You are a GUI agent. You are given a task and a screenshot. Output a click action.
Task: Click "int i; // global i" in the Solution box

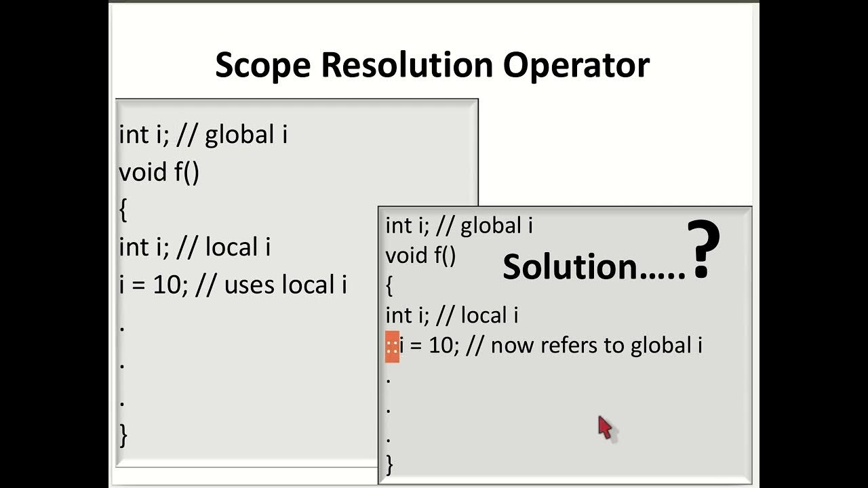coord(459,226)
